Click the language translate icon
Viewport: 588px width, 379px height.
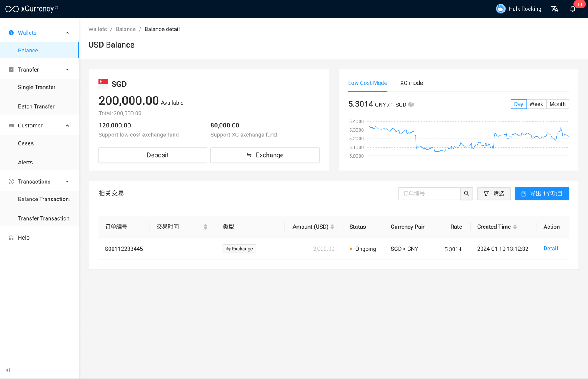pyautogui.click(x=554, y=9)
